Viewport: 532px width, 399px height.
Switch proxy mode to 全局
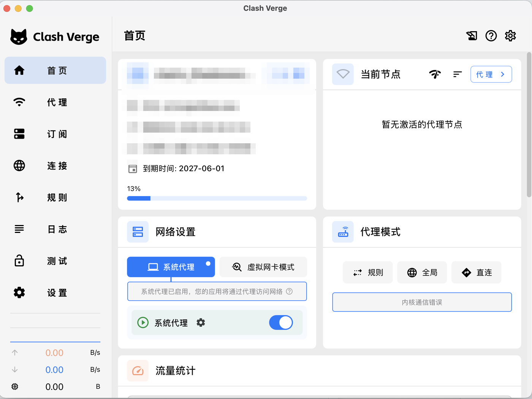tap(422, 272)
